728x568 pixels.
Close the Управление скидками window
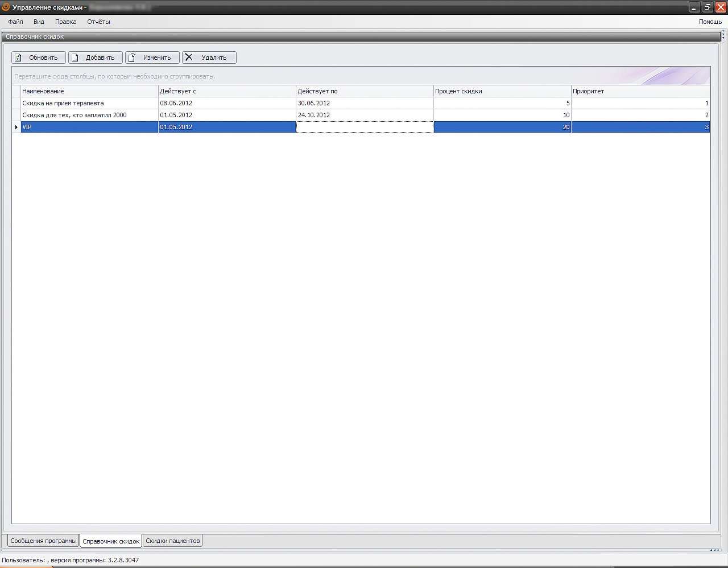coord(721,7)
